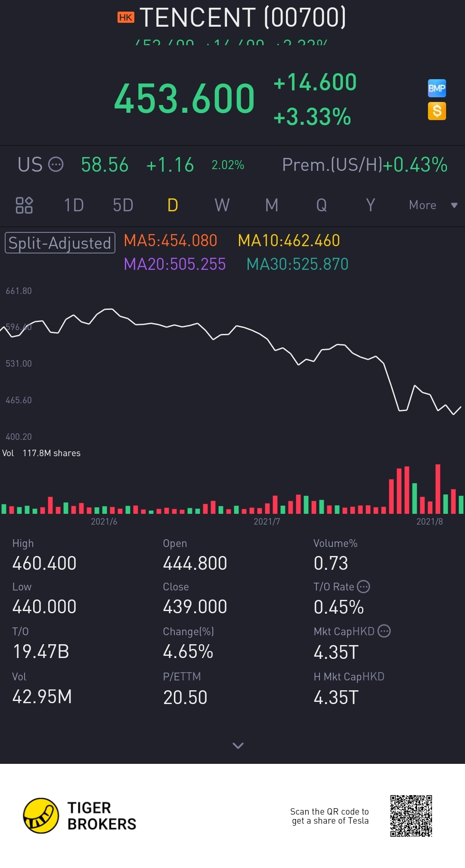Tap the US ADR percent 2.02%

[228, 165]
